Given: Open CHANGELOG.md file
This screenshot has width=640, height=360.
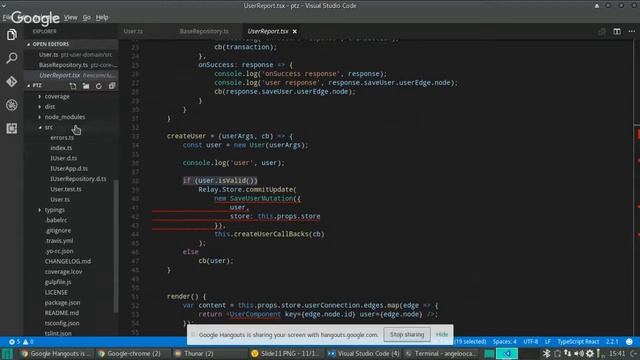Looking at the screenshot, I should pos(68,261).
